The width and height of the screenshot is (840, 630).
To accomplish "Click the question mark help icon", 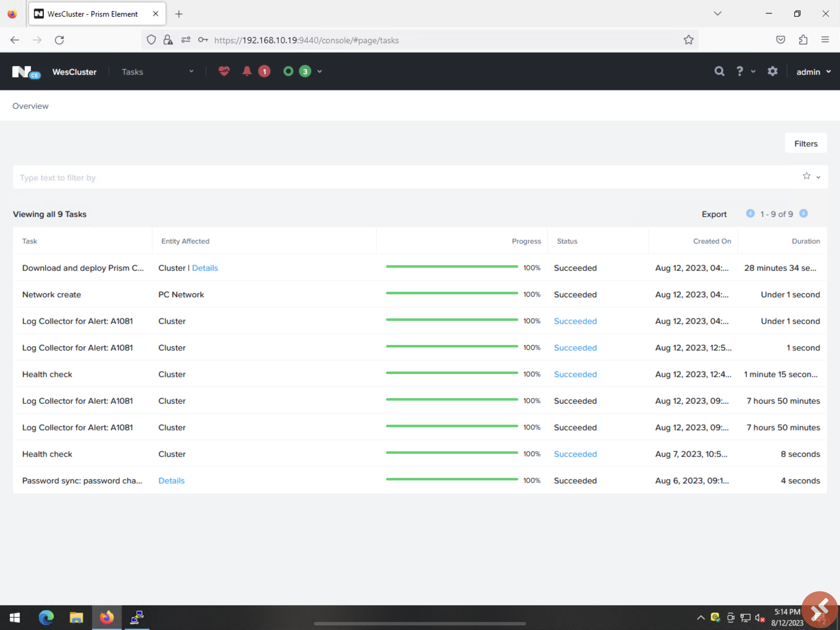I will 739,71.
